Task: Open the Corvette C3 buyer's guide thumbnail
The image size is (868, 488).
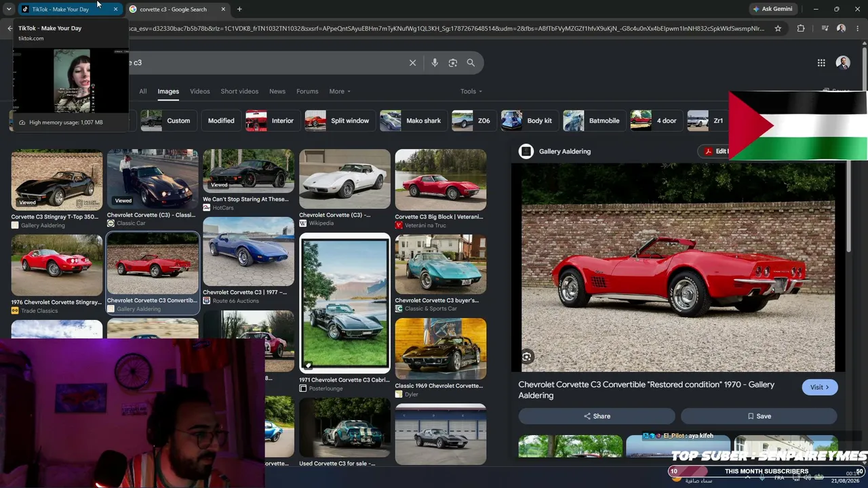Action: 441,265
